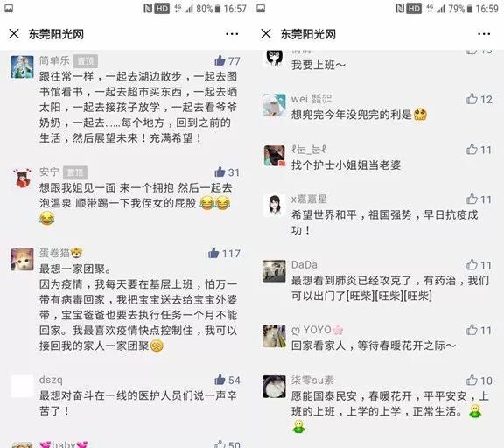The width and height of the screenshot is (504, 448).
Task: Like wei's comment showing 12 likes
Action: click(472, 99)
